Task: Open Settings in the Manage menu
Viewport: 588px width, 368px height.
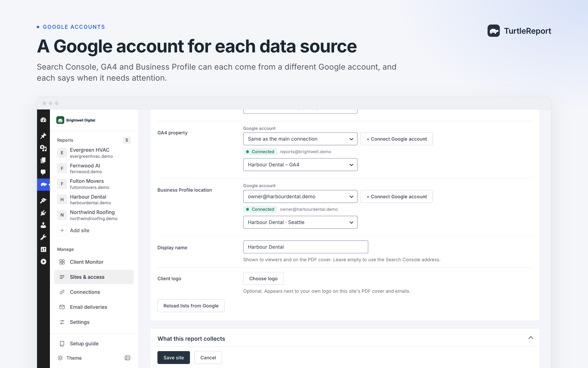Action: (x=94, y=322)
